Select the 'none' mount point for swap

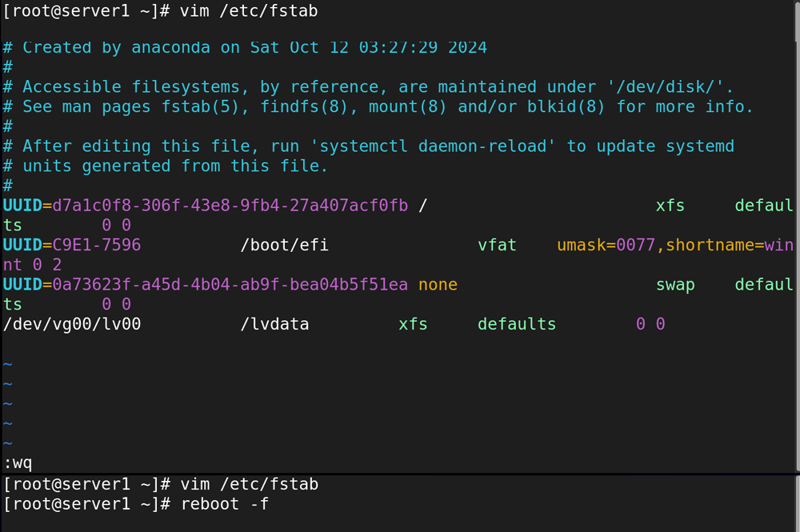click(438, 285)
